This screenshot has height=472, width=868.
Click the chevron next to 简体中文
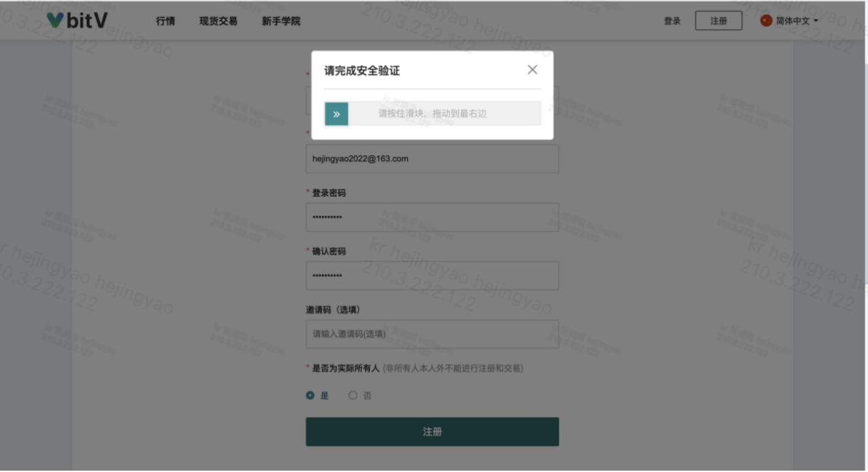pos(815,20)
